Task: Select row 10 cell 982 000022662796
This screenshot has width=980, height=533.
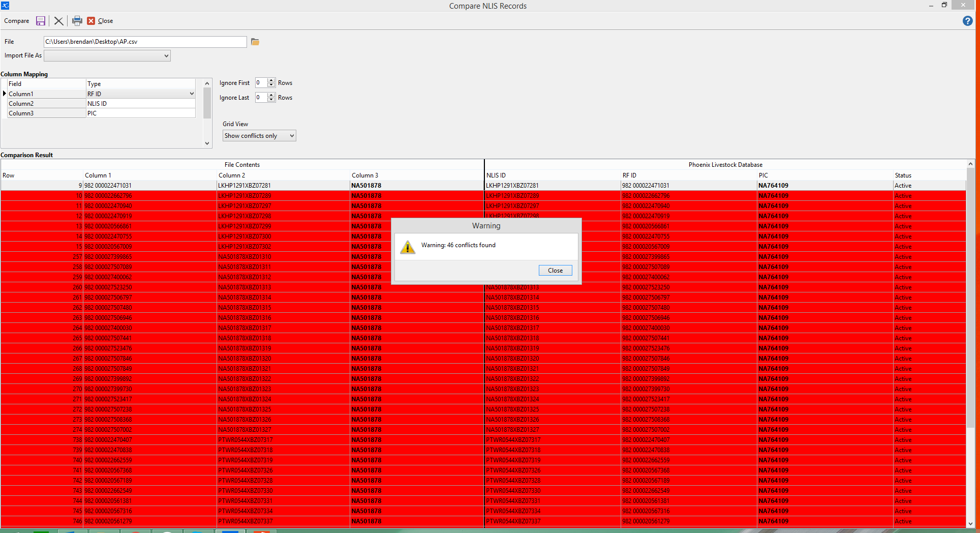Action: click(x=150, y=196)
